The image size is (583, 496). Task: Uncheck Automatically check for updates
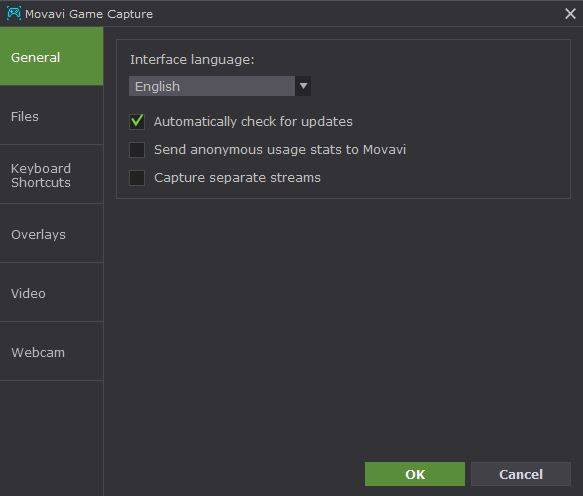[137, 121]
